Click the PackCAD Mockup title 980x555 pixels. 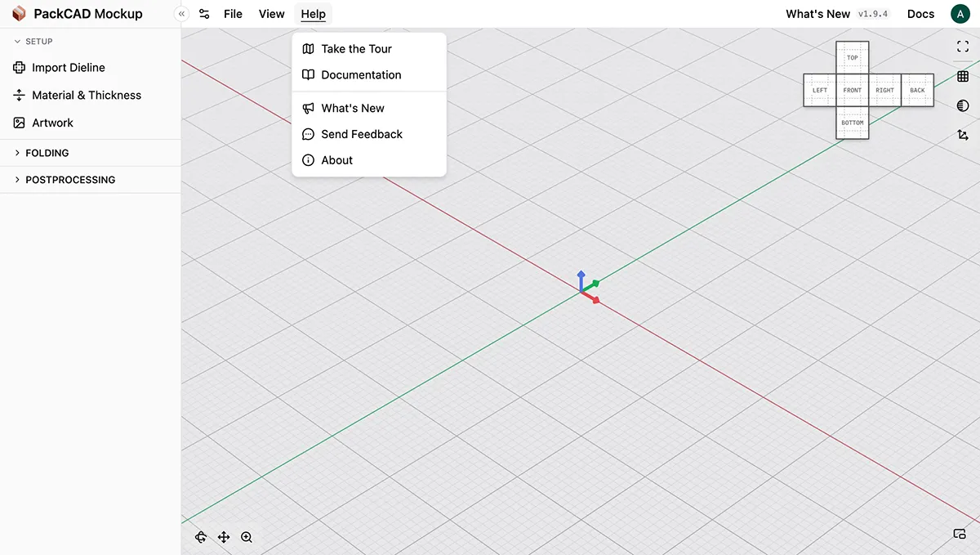(x=88, y=14)
